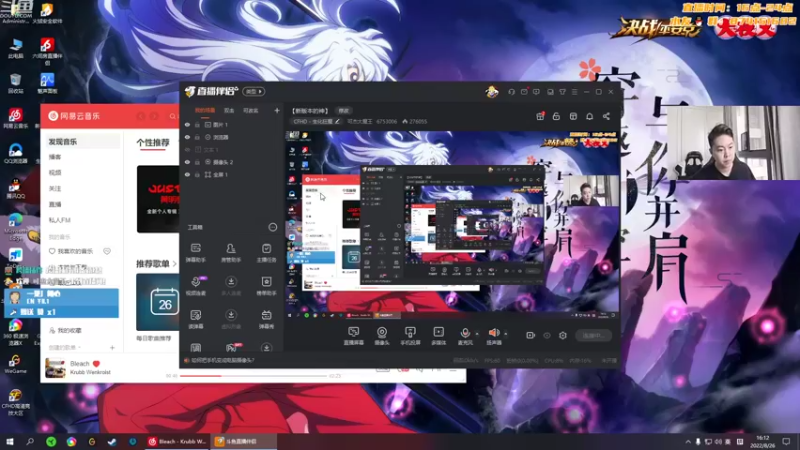Screen dimensions: 800x450
Task: Seek NetEase Music playback progress bar
Action: point(254,376)
